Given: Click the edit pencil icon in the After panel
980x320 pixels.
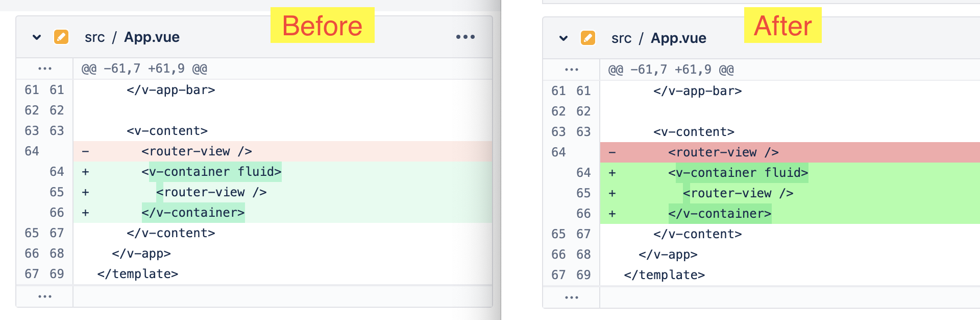Looking at the screenshot, I should point(588,38).
